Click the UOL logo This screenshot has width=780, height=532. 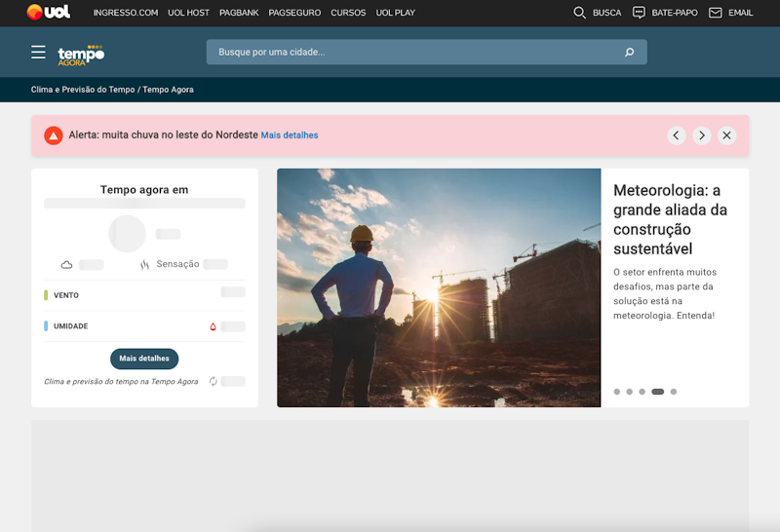point(48,12)
